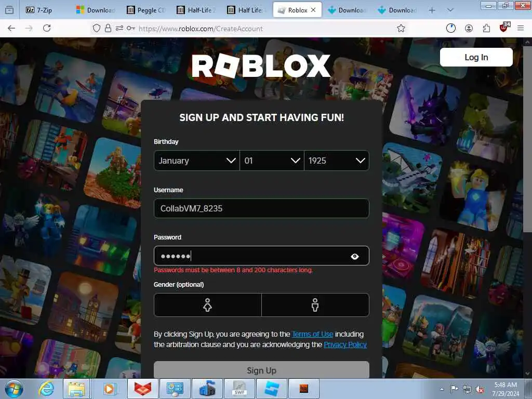The height and width of the screenshot is (399, 532).
Task: Open the browser hamburger menu
Action: click(521, 29)
